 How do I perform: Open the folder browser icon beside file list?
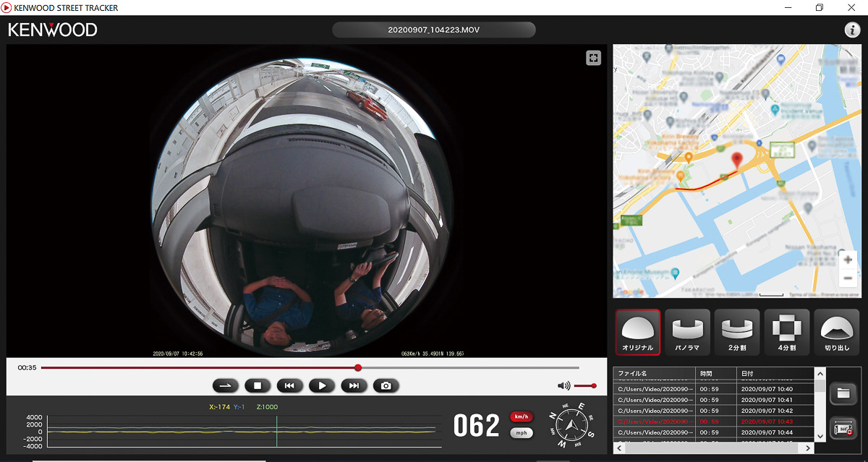[x=843, y=394]
